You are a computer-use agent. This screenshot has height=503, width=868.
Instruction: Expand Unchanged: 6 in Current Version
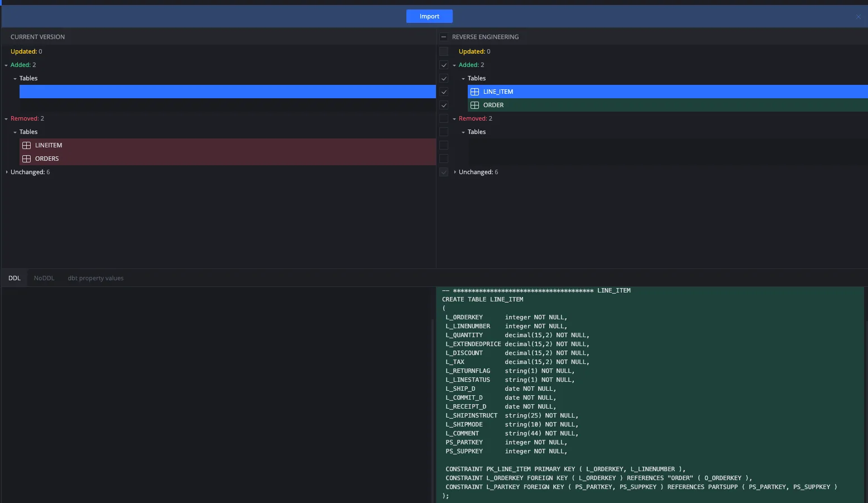6,172
